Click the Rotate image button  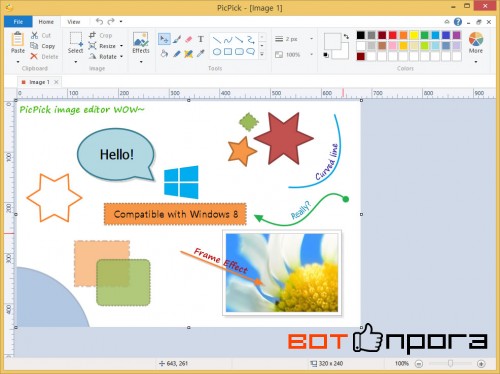click(x=103, y=57)
